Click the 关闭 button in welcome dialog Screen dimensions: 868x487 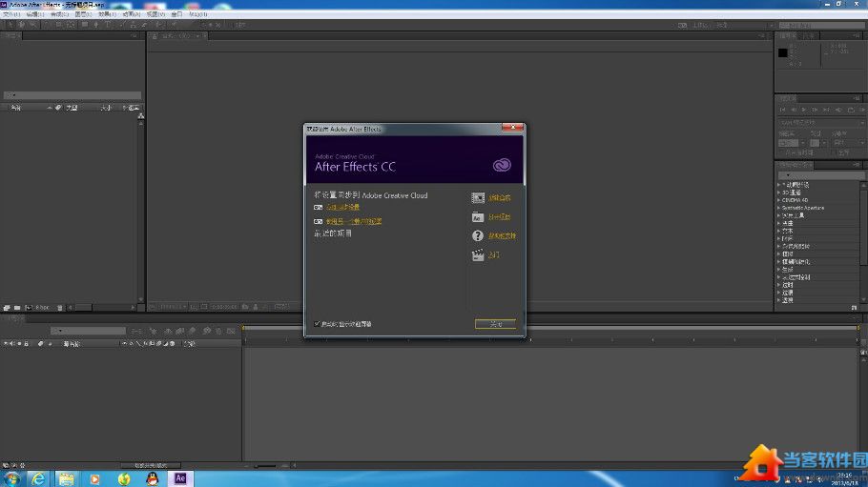[495, 324]
